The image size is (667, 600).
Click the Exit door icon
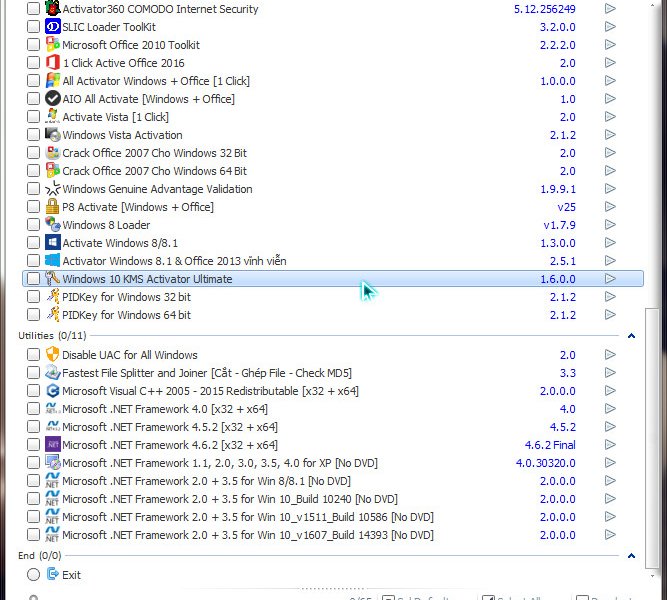(53, 574)
